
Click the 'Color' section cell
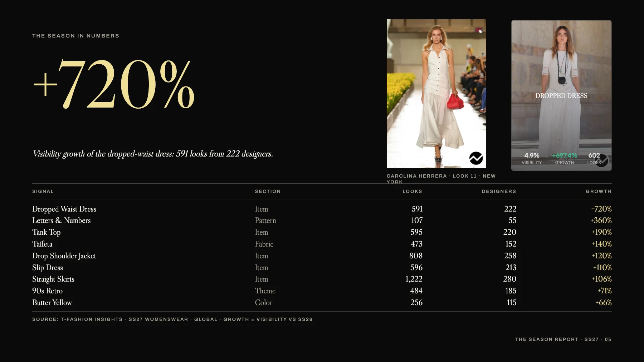click(x=264, y=303)
